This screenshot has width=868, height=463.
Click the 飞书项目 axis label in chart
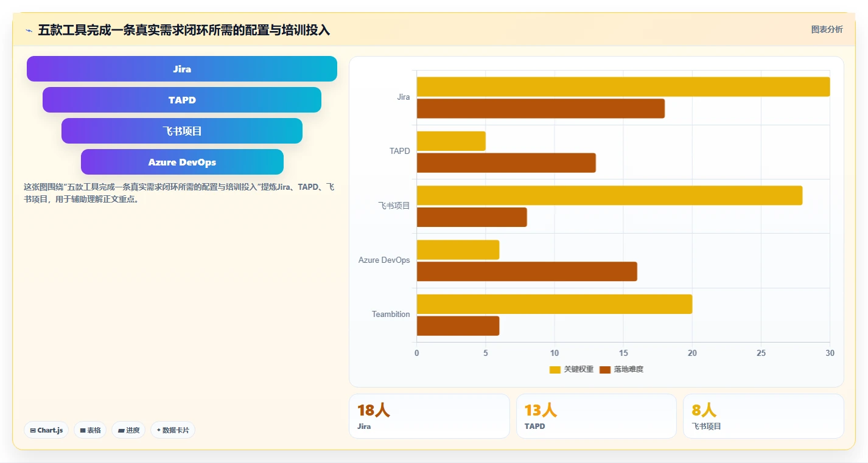pyautogui.click(x=394, y=206)
